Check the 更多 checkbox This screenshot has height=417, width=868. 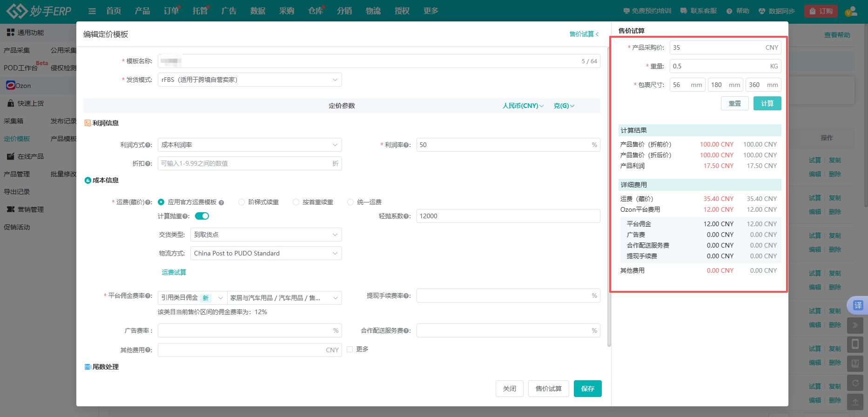coord(350,350)
